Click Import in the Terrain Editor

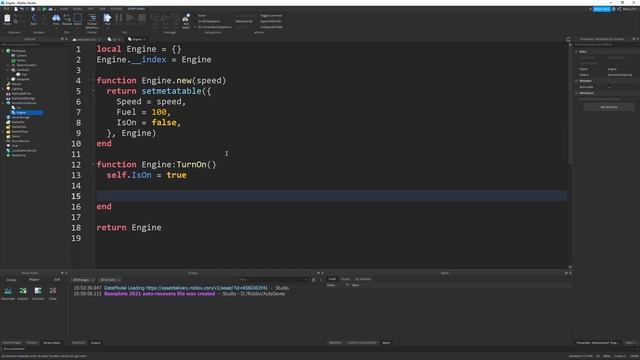pos(23,293)
